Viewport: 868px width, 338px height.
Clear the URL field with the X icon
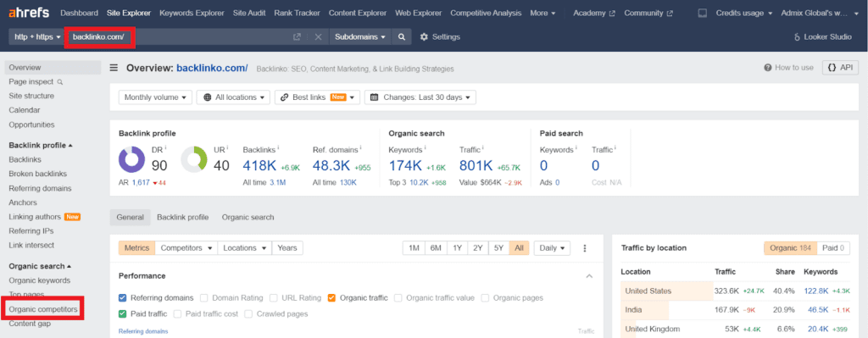coord(319,37)
